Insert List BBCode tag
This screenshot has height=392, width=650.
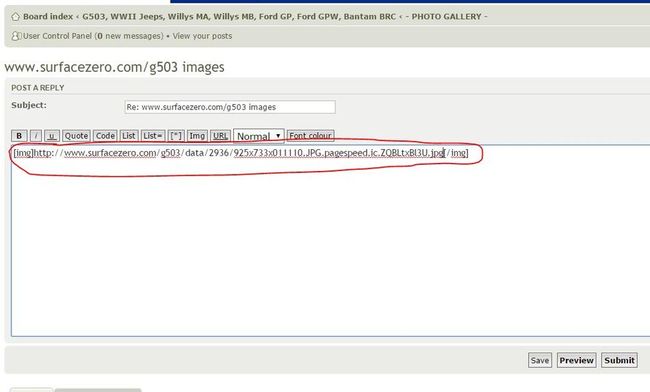(x=129, y=136)
